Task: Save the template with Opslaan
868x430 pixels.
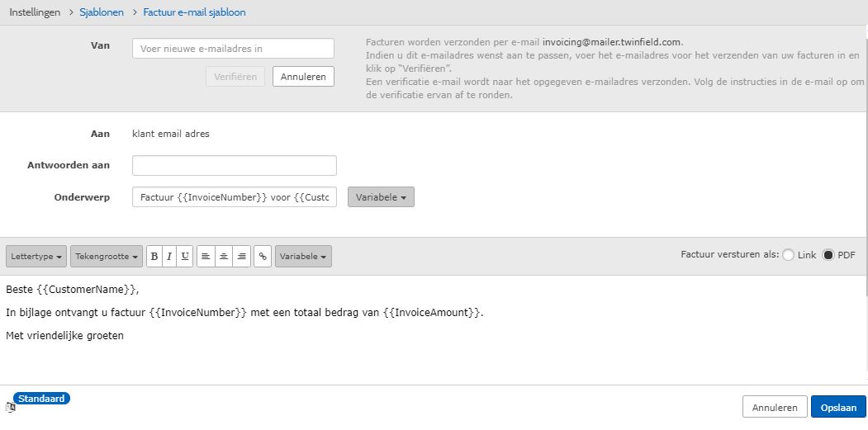Action: (838, 408)
